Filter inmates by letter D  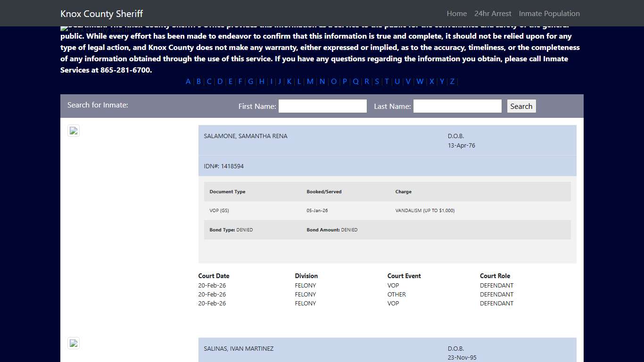(x=220, y=82)
